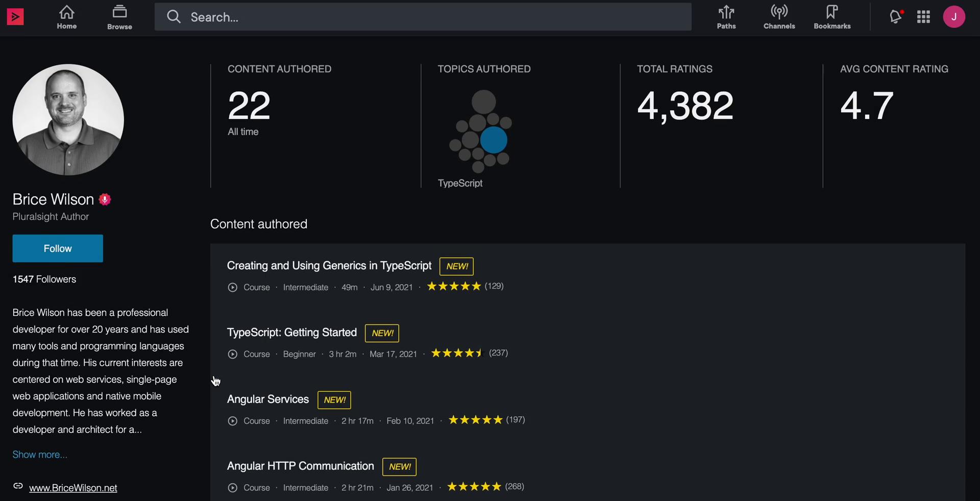Click the Pluralsight Author subtitle
This screenshot has width=980, height=501.
point(51,217)
